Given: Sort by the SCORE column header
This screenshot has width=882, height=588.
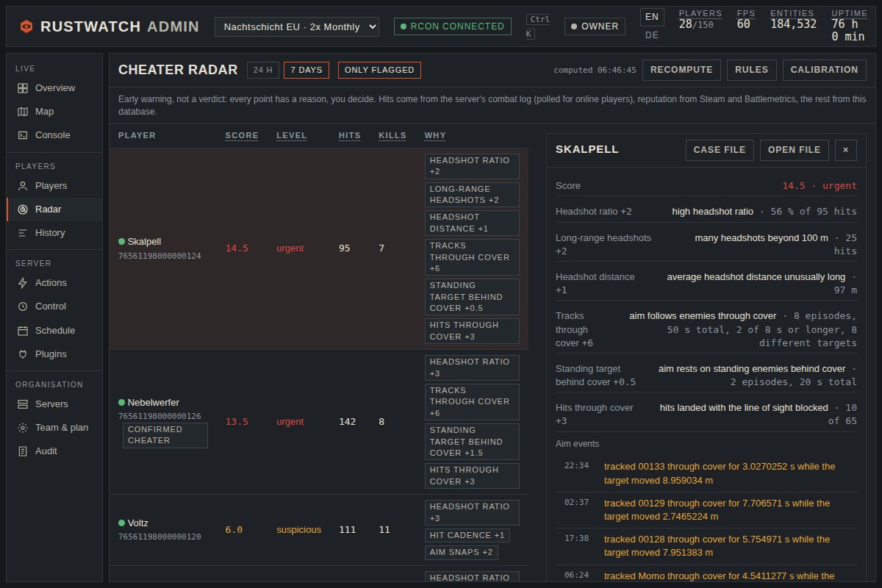Looking at the screenshot, I should [242, 136].
